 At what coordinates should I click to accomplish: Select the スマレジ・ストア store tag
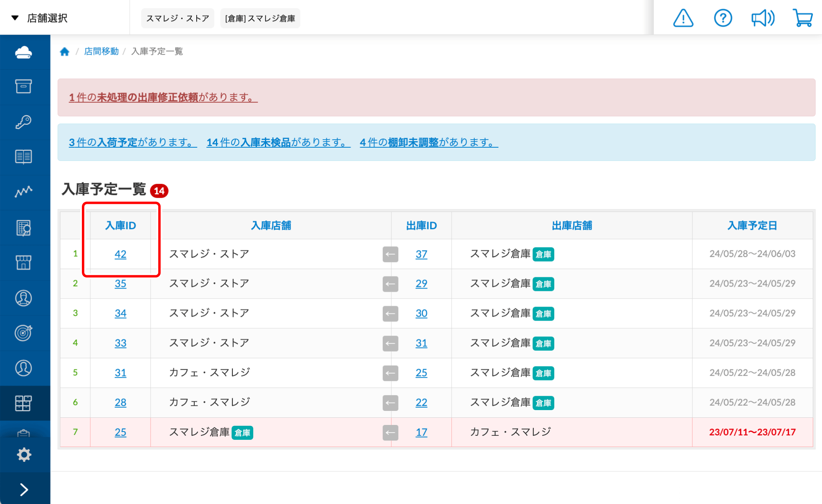click(x=177, y=18)
